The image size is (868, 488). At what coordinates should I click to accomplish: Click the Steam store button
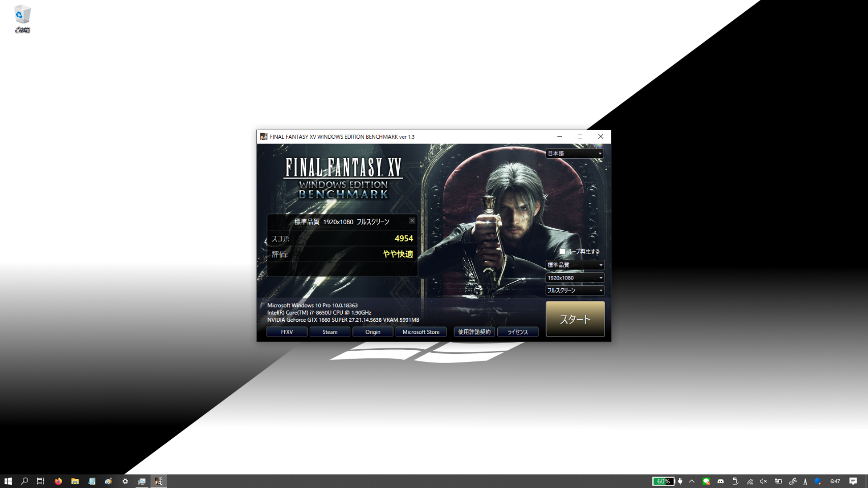tap(330, 332)
